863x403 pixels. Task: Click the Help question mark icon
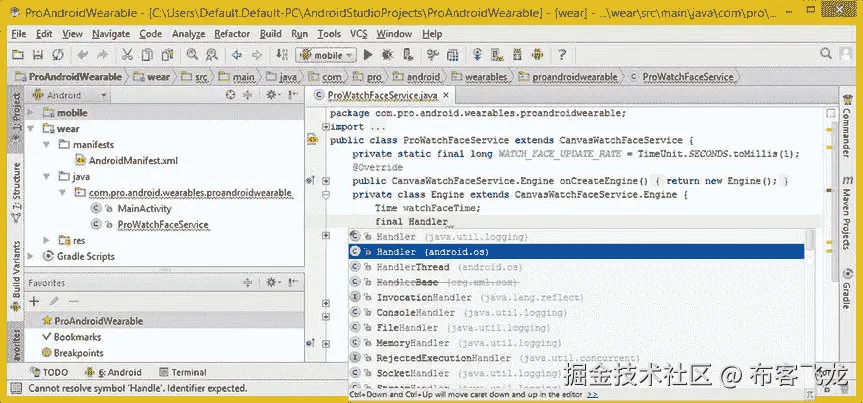click(562, 55)
